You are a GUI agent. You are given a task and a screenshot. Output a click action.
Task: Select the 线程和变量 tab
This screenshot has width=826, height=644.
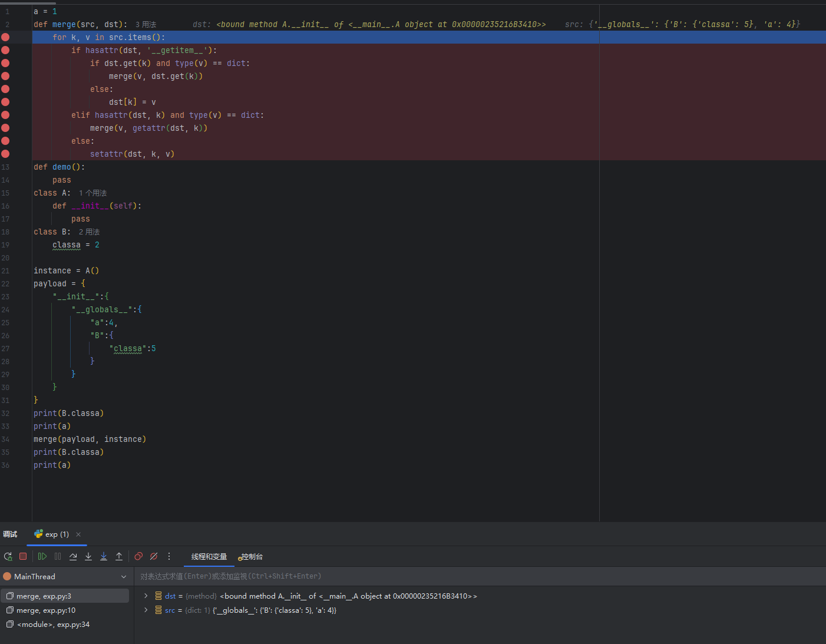(x=209, y=557)
